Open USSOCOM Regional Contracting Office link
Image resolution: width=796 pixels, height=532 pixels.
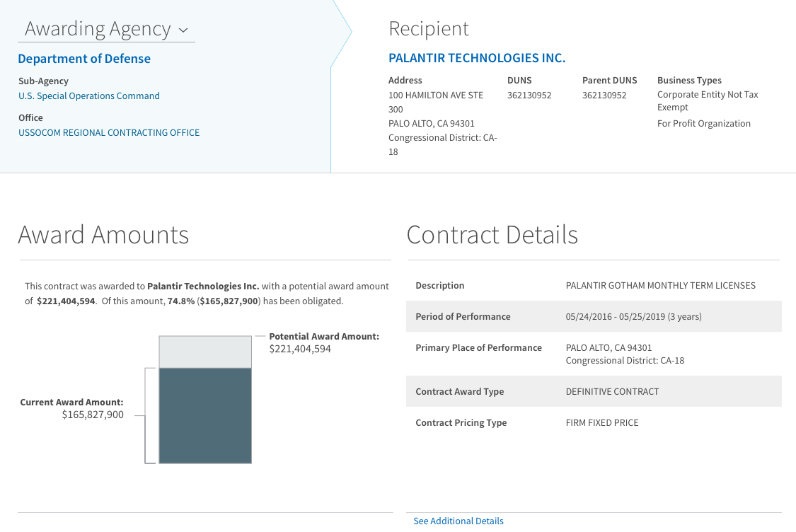[x=109, y=132]
